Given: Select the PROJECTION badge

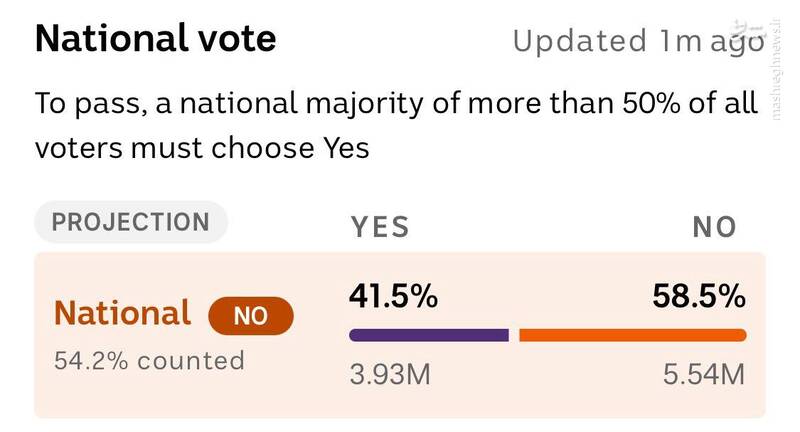Looking at the screenshot, I should [x=131, y=222].
